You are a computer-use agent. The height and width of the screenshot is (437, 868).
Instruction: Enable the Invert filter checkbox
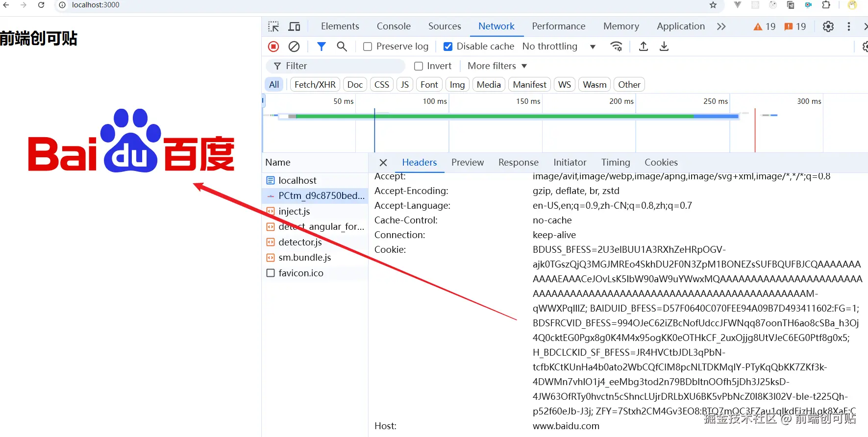coord(419,66)
